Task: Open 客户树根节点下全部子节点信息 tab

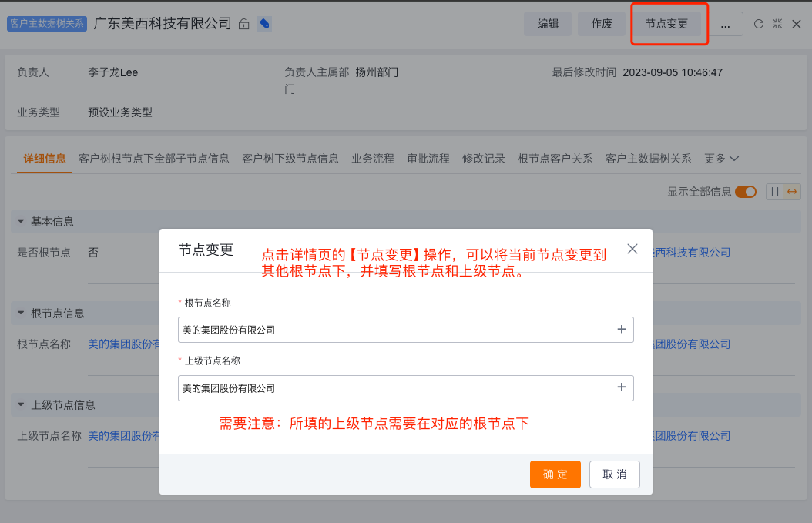Action: [x=154, y=159]
